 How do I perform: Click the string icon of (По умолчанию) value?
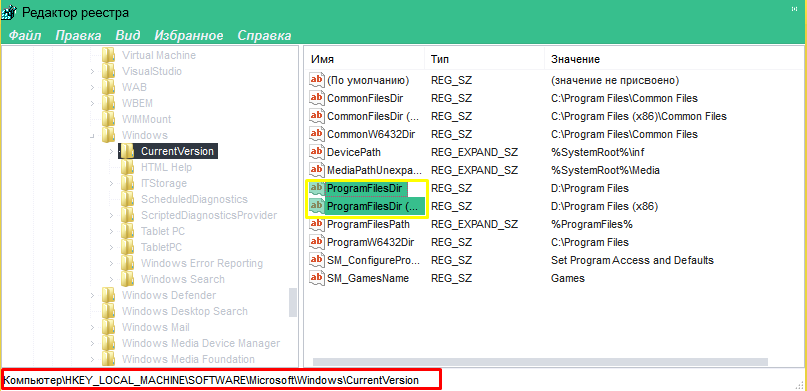coord(316,80)
